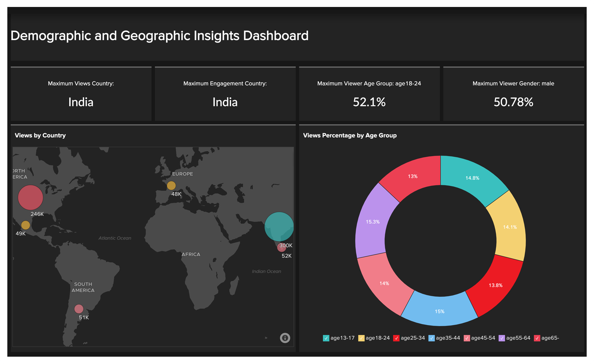Select the 14.8% teal donut segment

tap(473, 178)
